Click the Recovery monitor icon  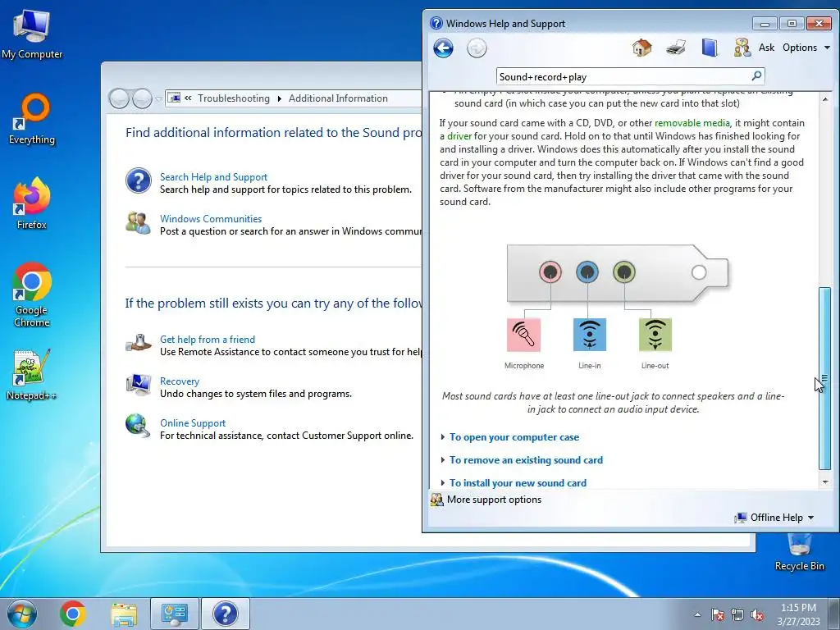[138, 385]
